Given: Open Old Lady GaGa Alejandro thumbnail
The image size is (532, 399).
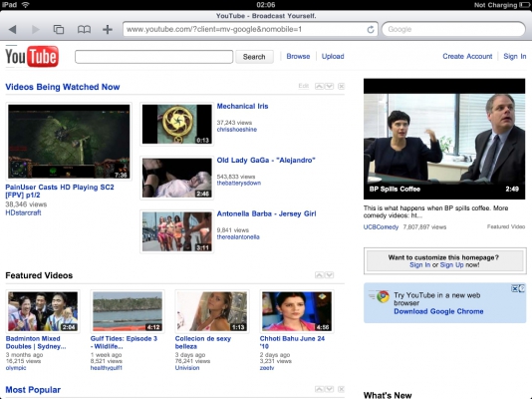Looking at the screenshot, I should [x=176, y=178].
